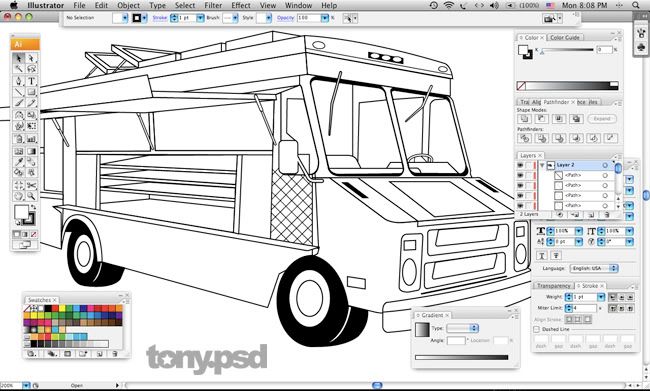The width and height of the screenshot is (650, 391).
Task: Open the Language dropdown English: USA
Action: click(x=594, y=268)
